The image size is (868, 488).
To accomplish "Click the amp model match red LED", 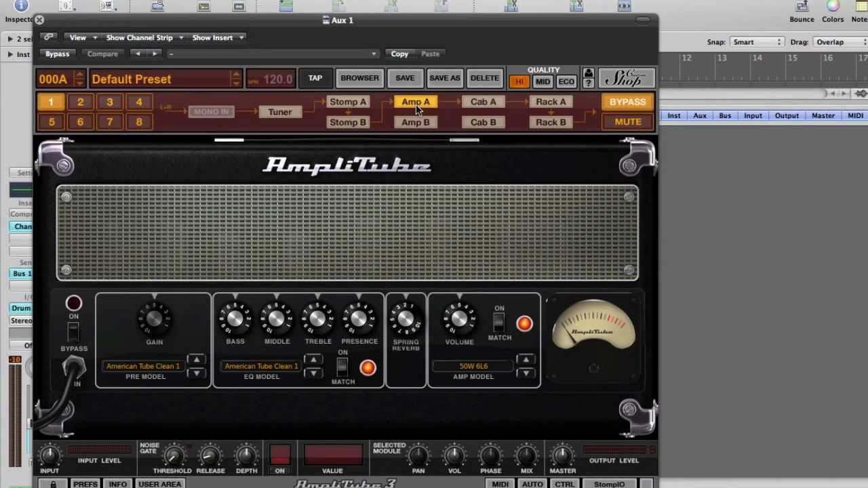I will coord(524,324).
